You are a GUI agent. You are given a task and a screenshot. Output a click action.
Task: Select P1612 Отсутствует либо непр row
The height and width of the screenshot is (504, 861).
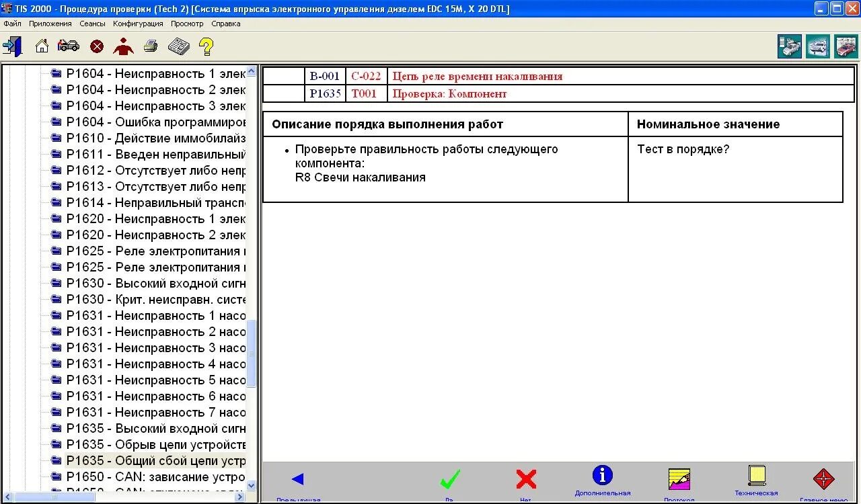pos(148,170)
